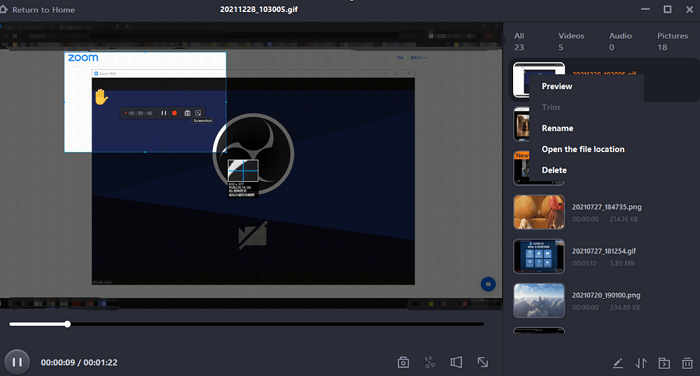The height and width of the screenshot is (376, 700).
Task: Click the scissors trim icon
Action: tap(429, 362)
